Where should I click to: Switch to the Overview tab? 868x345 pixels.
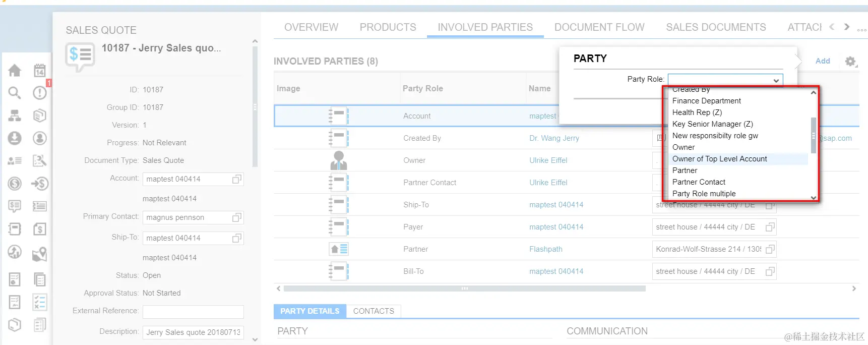point(311,27)
